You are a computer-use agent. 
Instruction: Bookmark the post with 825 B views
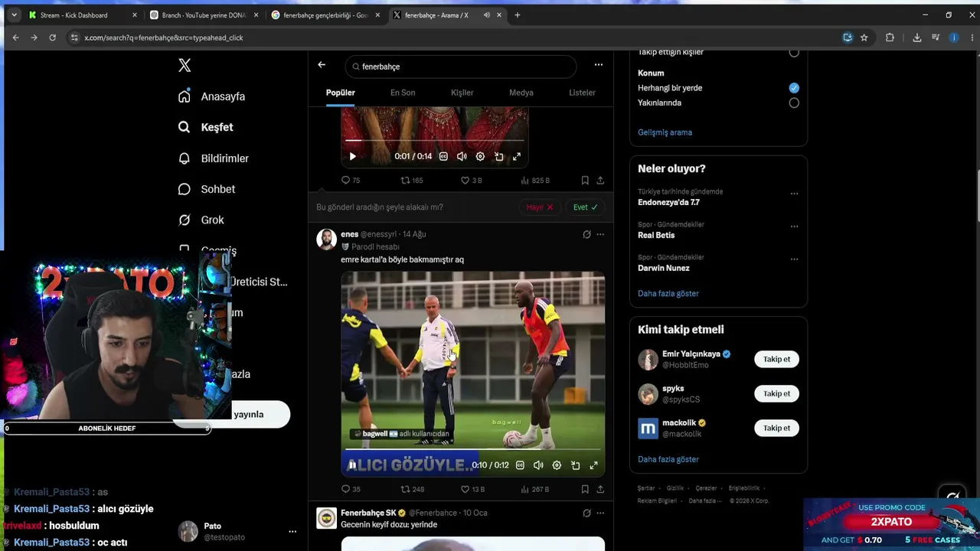pyautogui.click(x=585, y=181)
